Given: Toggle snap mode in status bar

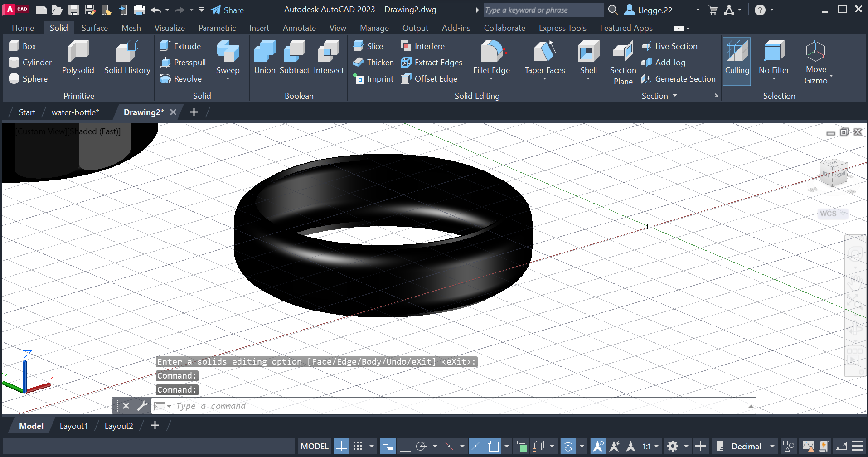Looking at the screenshot, I should tap(358, 446).
